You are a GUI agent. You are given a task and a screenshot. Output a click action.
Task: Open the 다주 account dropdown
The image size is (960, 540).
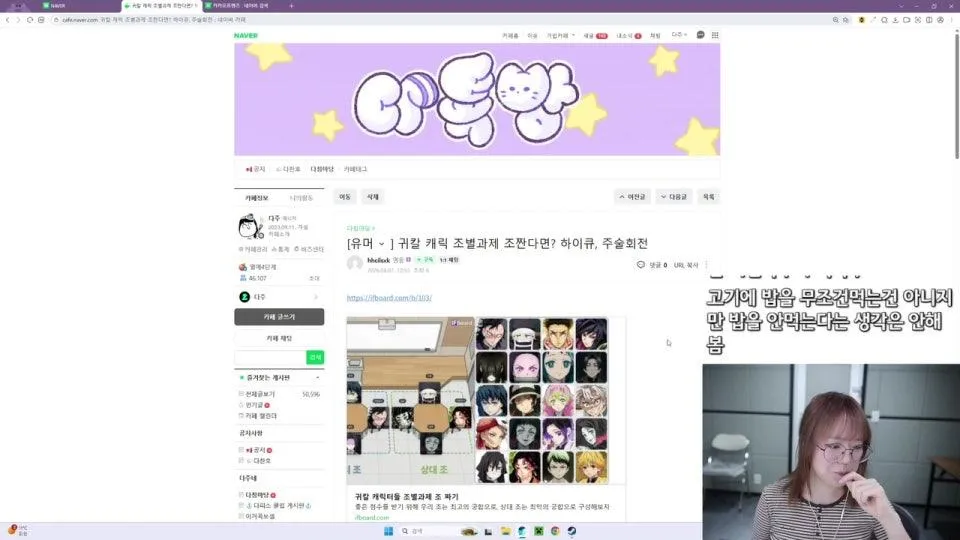point(679,35)
